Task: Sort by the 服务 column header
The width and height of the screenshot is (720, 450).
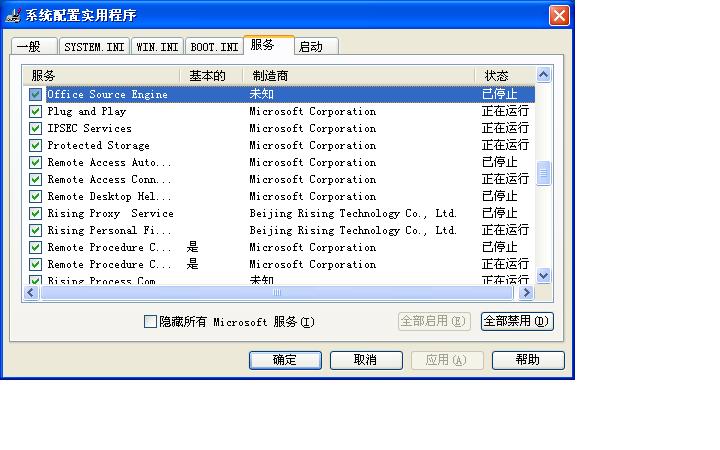Action: [101, 75]
